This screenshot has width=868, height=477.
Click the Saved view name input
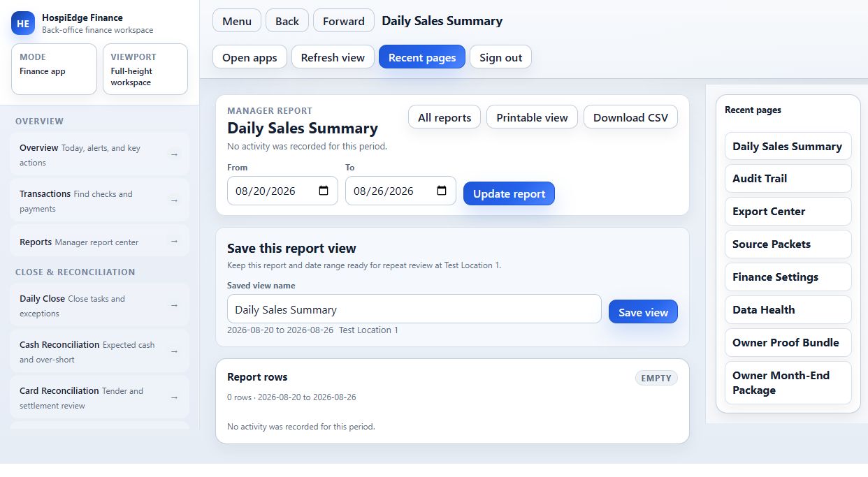[x=414, y=309]
